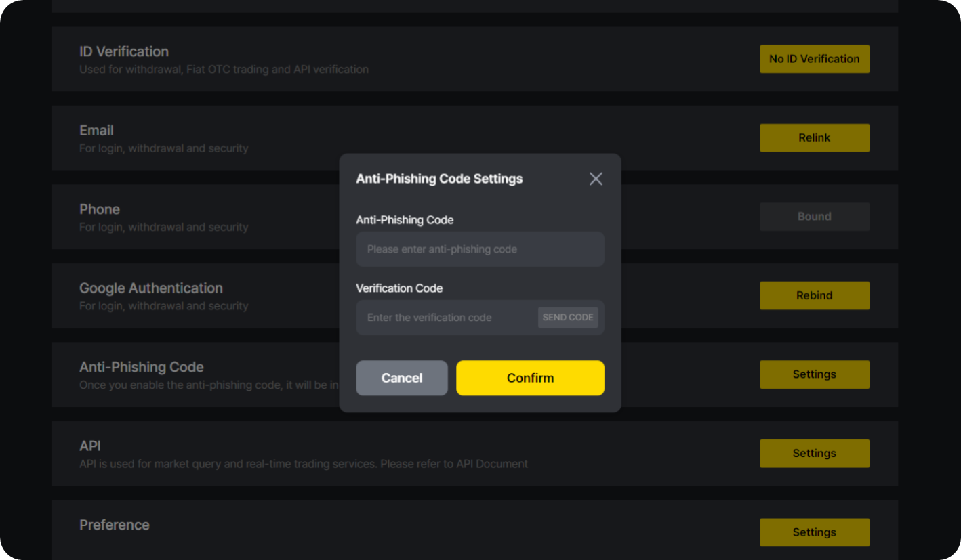The image size is (961, 560).
Task: Click the Verification Code label in dialog
Action: (399, 288)
